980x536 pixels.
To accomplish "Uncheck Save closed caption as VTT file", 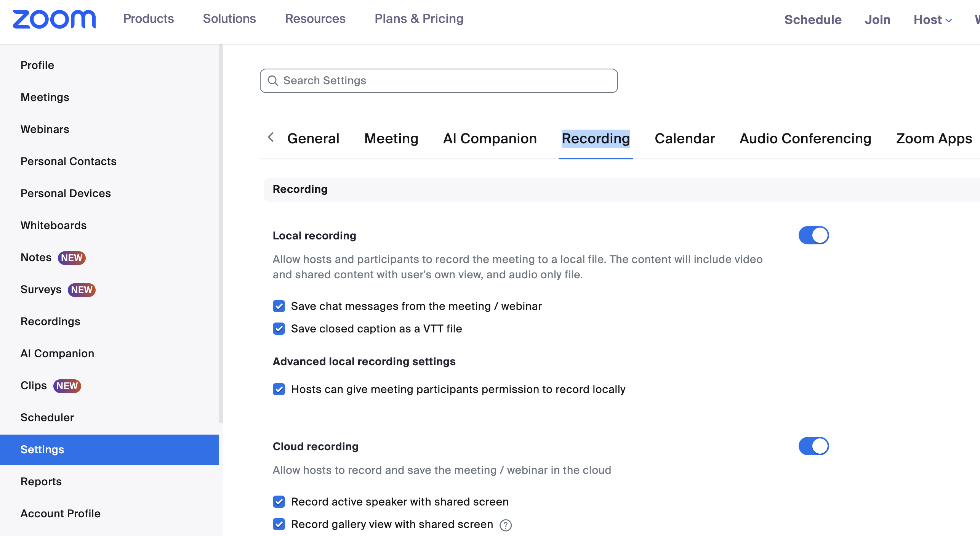I will click(279, 329).
